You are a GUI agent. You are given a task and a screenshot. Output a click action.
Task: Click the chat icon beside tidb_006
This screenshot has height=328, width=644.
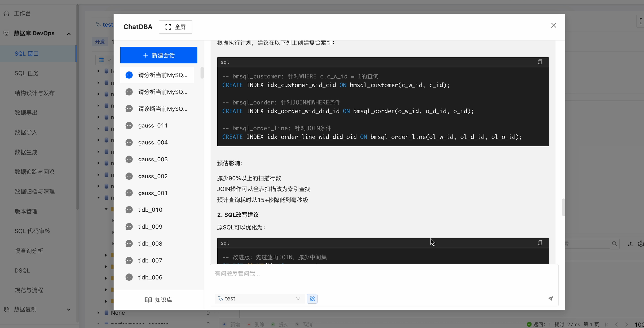click(x=129, y=277)
